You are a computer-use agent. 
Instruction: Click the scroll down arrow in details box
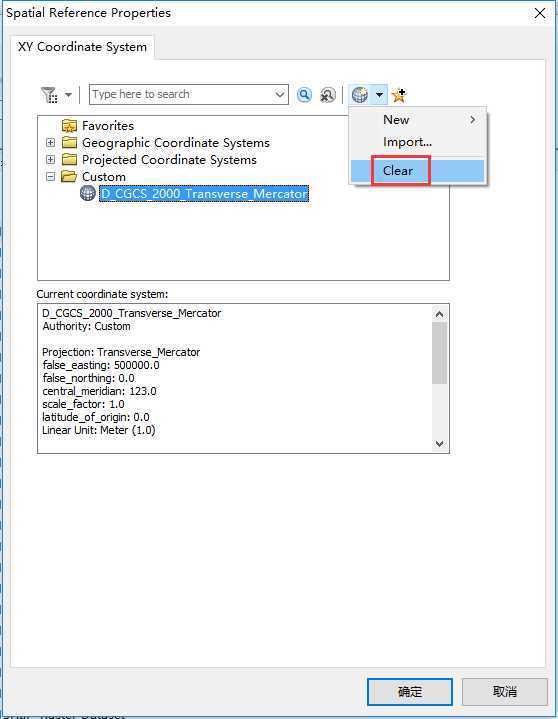pyautogui.click(x=439, y=443)
